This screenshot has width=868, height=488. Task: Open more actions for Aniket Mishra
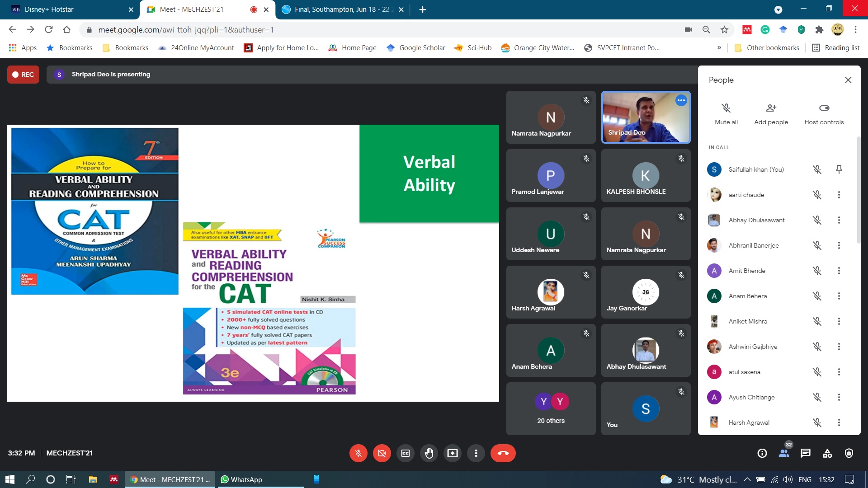pyautogui.click(x=839, y=321)
